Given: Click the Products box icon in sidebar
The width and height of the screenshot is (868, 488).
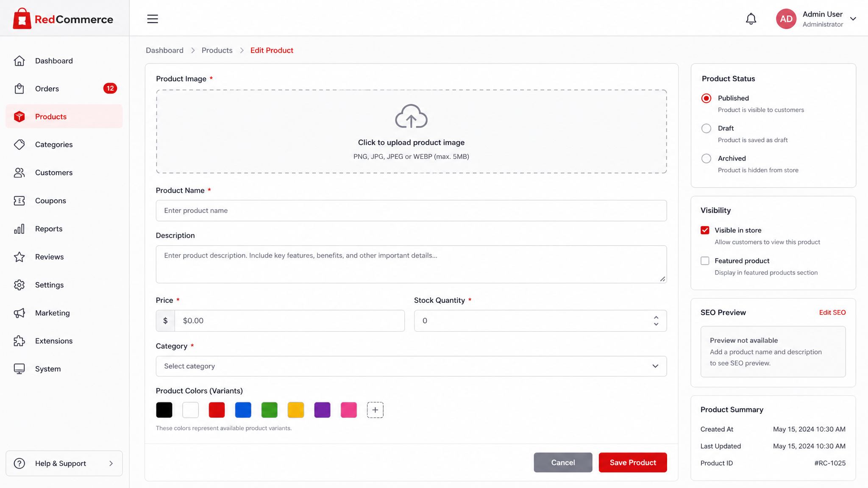Looking at the screenshot, I should [19, 116].
